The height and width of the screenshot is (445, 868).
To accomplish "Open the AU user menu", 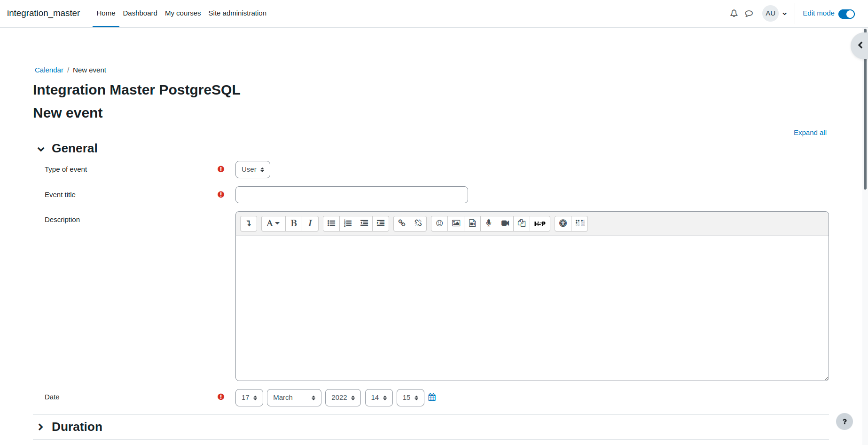I will pos(775,13).
